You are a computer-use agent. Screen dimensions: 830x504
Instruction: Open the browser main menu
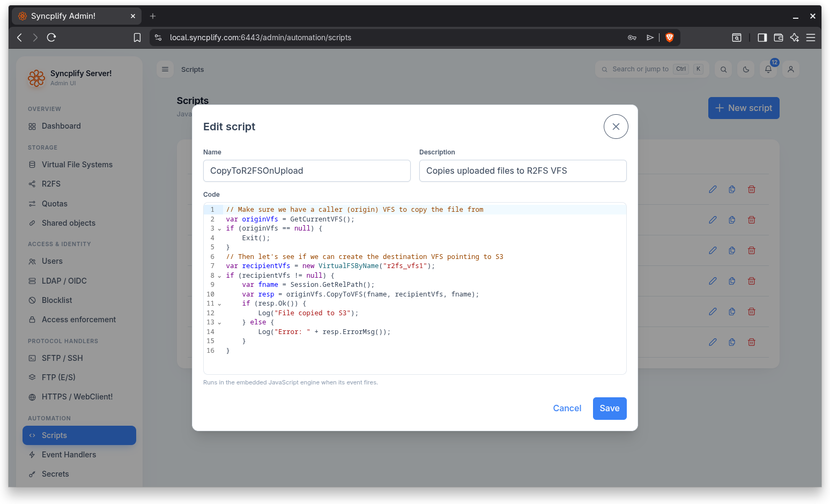pos(811,38)
